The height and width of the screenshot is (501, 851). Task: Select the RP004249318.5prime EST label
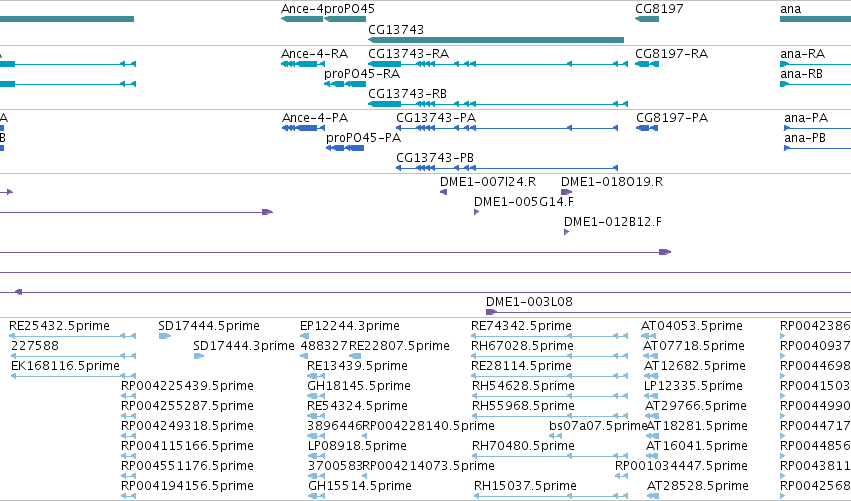(x=187, y=426)
